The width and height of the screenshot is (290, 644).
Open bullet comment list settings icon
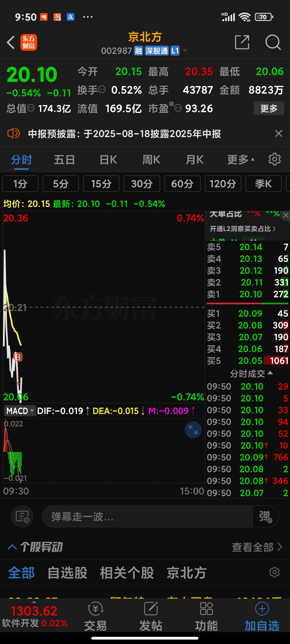coord(22,516)
